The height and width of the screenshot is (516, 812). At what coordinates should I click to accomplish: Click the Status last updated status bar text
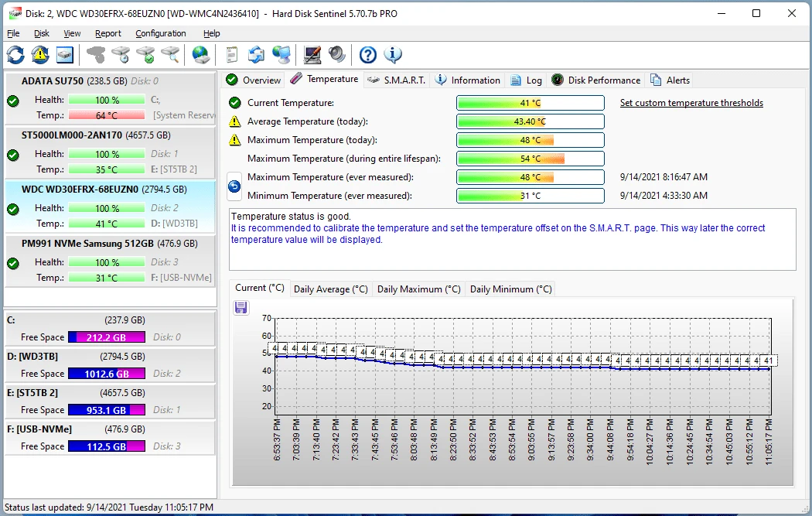click(x=109, y=507)
